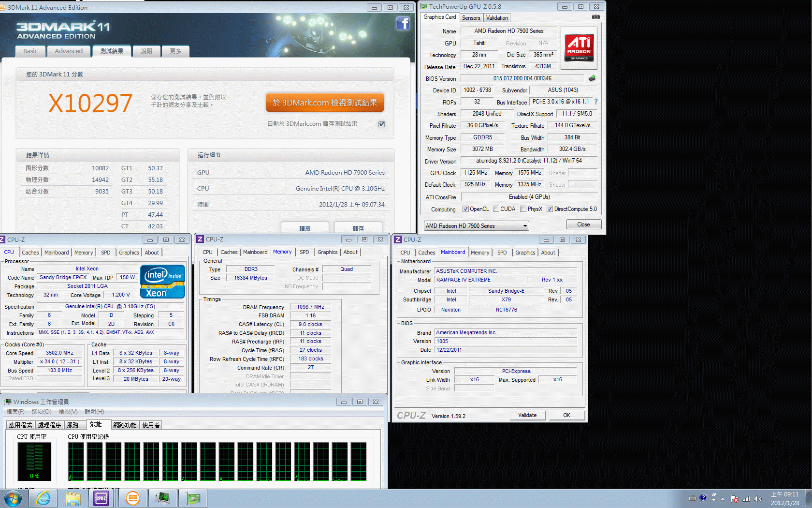Click the Close button in GPU-Z
The image size is (812, 508).
click(583, 224)
